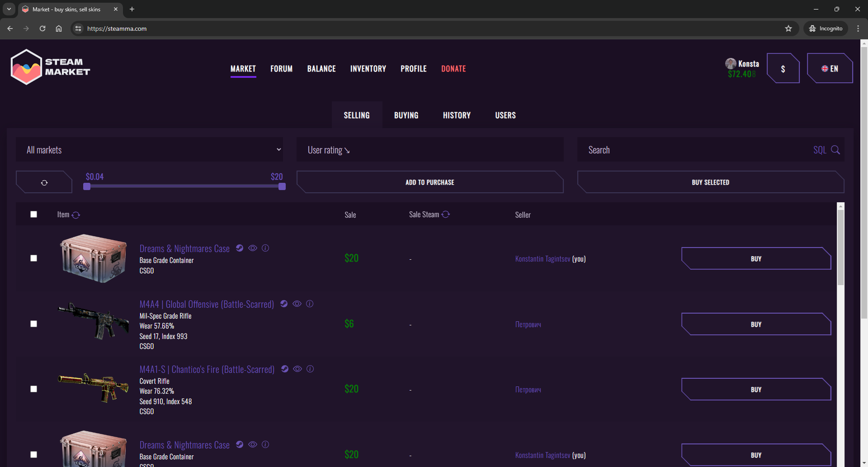
Task: Click the info icon beside M4A1-S Chantico's Fire
Action: (x=310, y=369)
